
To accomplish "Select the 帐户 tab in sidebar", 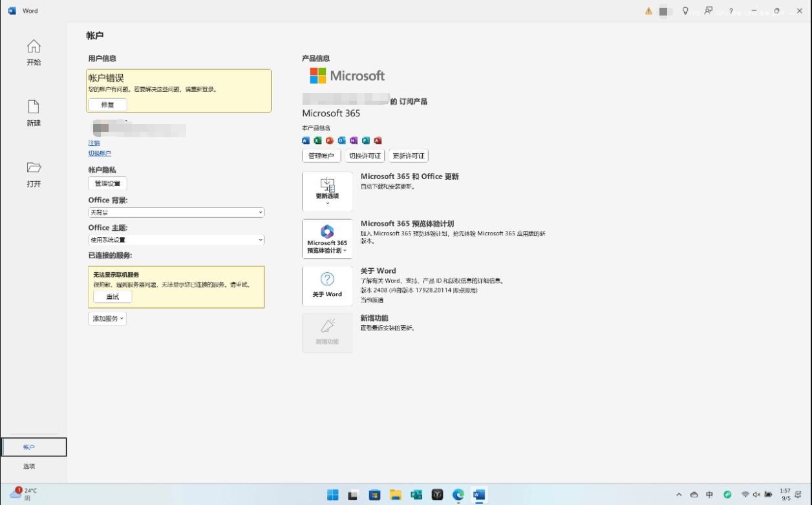I will pos(34,447).
